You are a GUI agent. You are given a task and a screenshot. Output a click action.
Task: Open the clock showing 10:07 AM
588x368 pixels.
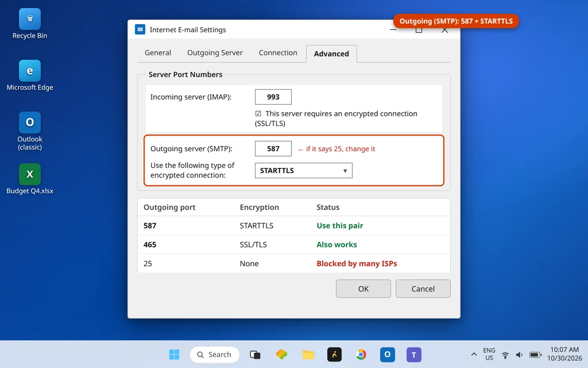564,354
